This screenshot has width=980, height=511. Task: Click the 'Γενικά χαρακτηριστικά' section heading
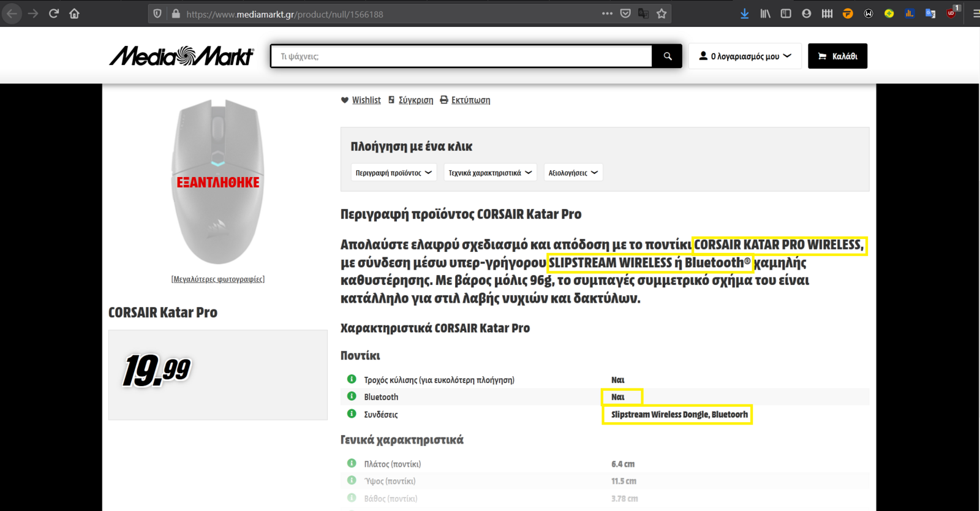402,440
